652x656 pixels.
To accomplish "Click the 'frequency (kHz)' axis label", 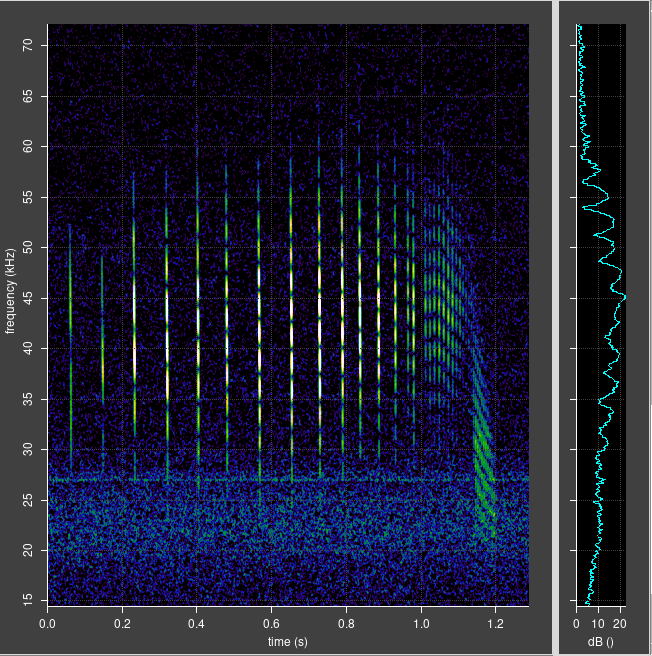I will pyautogui.click(x=11, y=294).
